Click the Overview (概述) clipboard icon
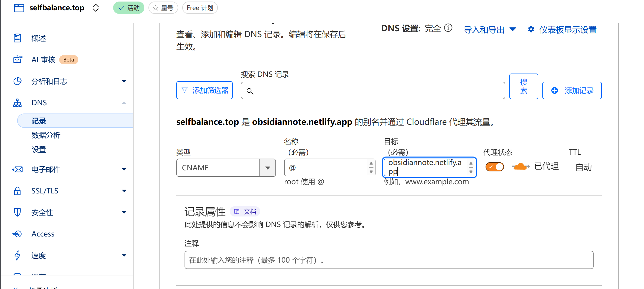Screen dimensions: 644x289 (x=17, y=38)
